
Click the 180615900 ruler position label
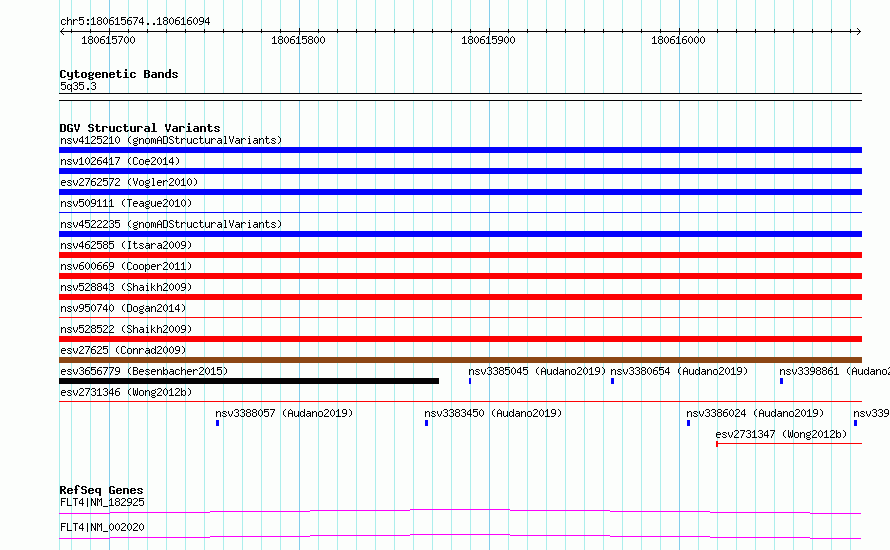coord(488,40)
